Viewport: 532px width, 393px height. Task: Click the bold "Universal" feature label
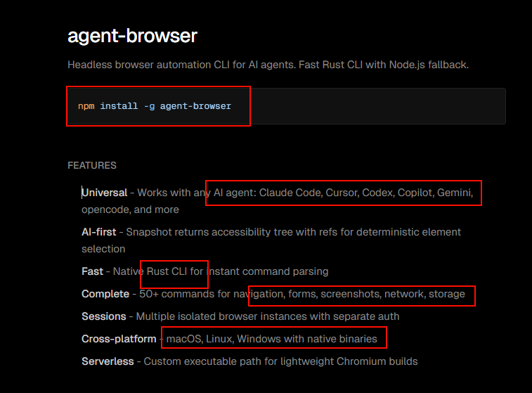105,193
